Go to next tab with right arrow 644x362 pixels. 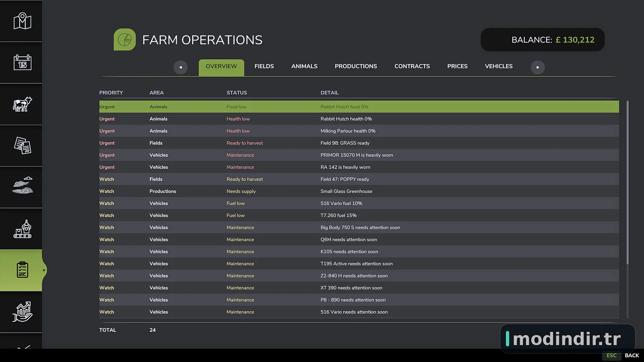538,67
